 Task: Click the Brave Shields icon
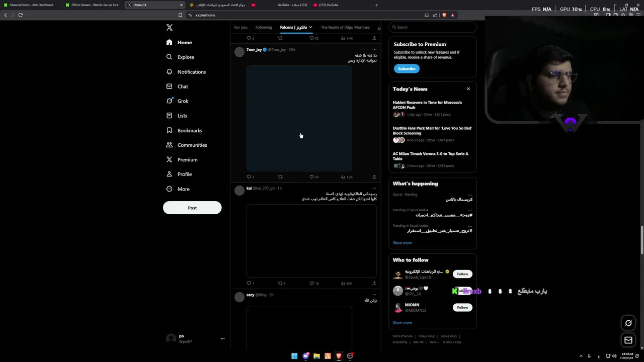click(444, 15)
